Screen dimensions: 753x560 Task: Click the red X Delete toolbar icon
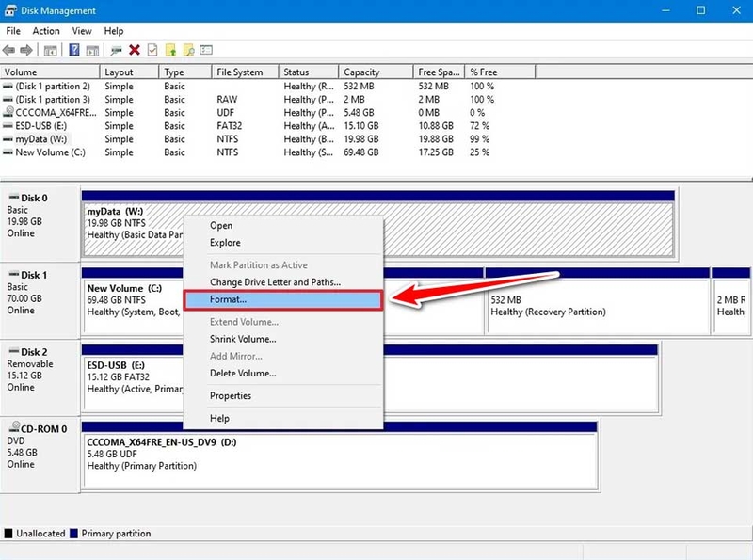pyautogui.click(x=135, y=50)
